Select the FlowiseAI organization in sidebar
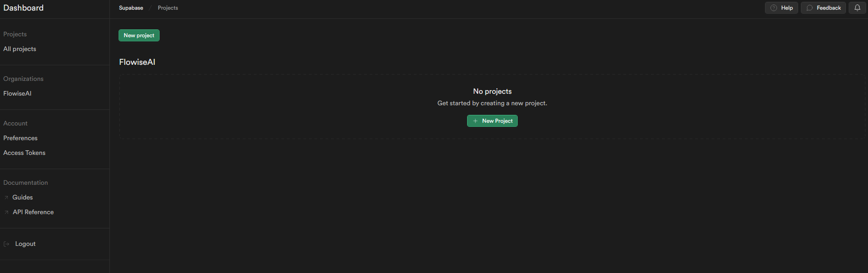This screenshot has height=273, width=868. (x=17, y=93)
